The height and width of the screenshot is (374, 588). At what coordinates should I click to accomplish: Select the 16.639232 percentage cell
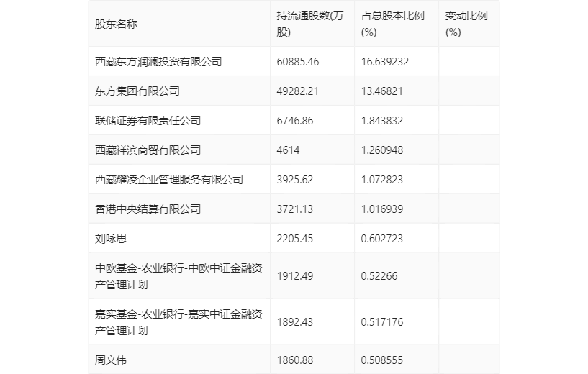point(385,61)
